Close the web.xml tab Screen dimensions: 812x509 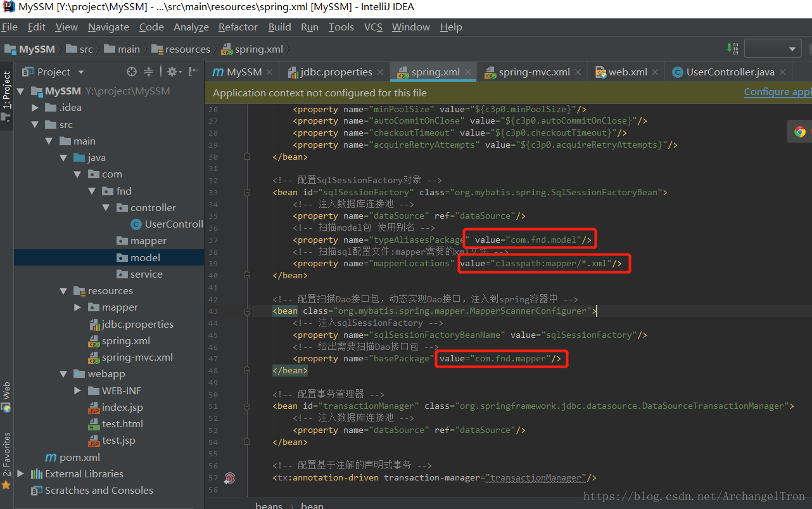[x=655, y=72]
